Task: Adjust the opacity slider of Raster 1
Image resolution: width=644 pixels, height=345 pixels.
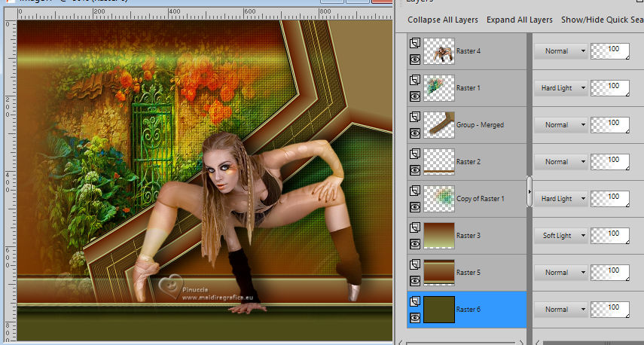Action: coord(610,88)
